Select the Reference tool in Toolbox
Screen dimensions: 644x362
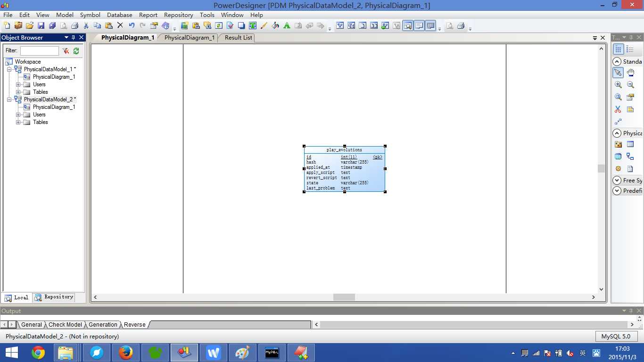click(630, 156)
